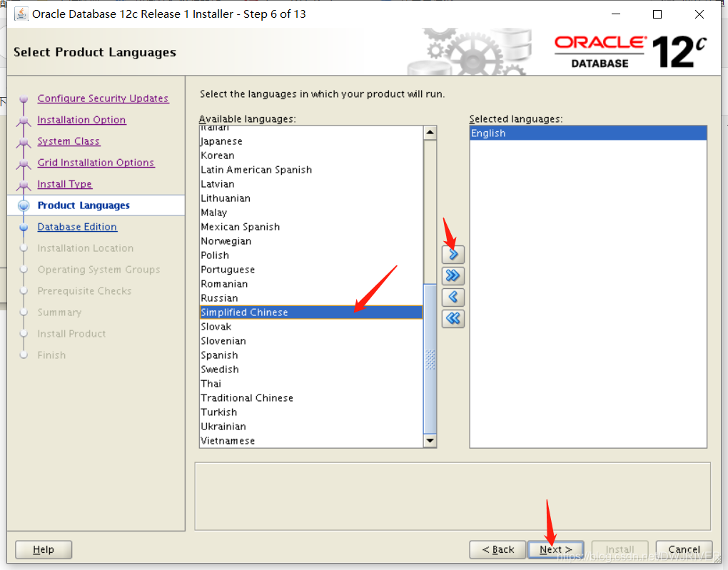The image size is (728, 570).
Task: Go to Grid Installation Options step
Action: (96, 163)
